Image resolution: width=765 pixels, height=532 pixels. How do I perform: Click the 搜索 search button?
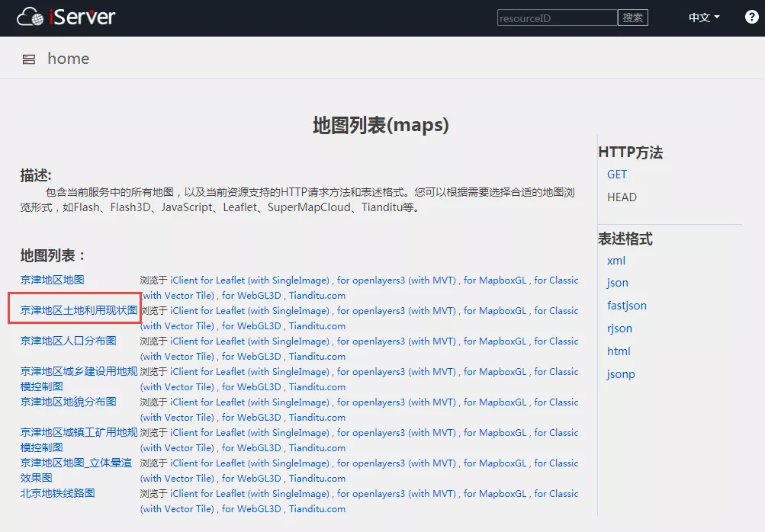click(x=633, y=18)
